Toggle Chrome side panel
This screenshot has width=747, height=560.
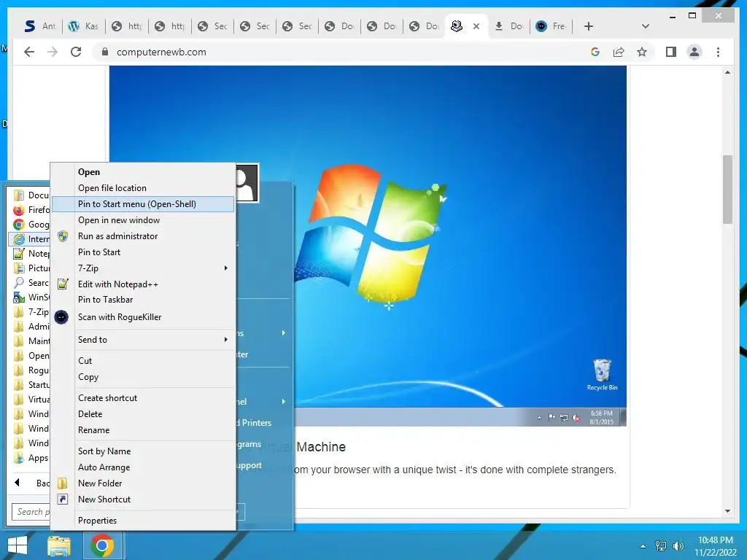[x=671, y=52]
